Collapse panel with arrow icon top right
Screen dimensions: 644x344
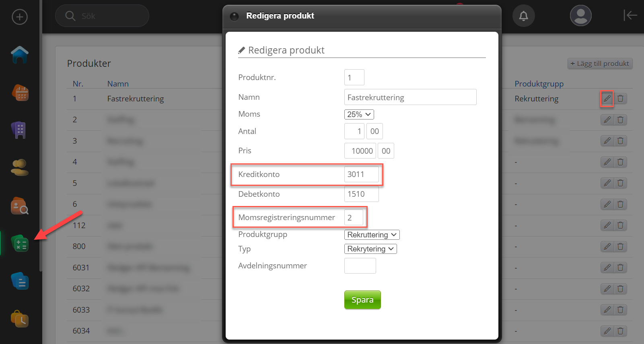tap(630, 15)
